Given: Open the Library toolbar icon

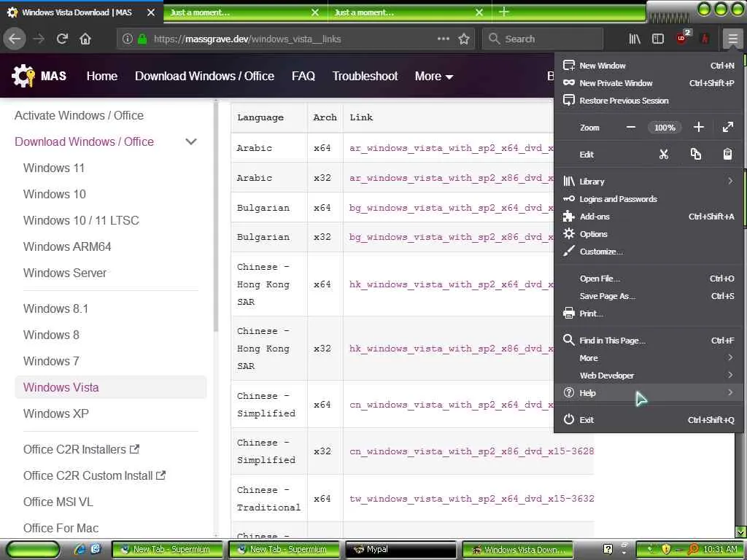Looking at the screenshot, I should pos(635,39).
